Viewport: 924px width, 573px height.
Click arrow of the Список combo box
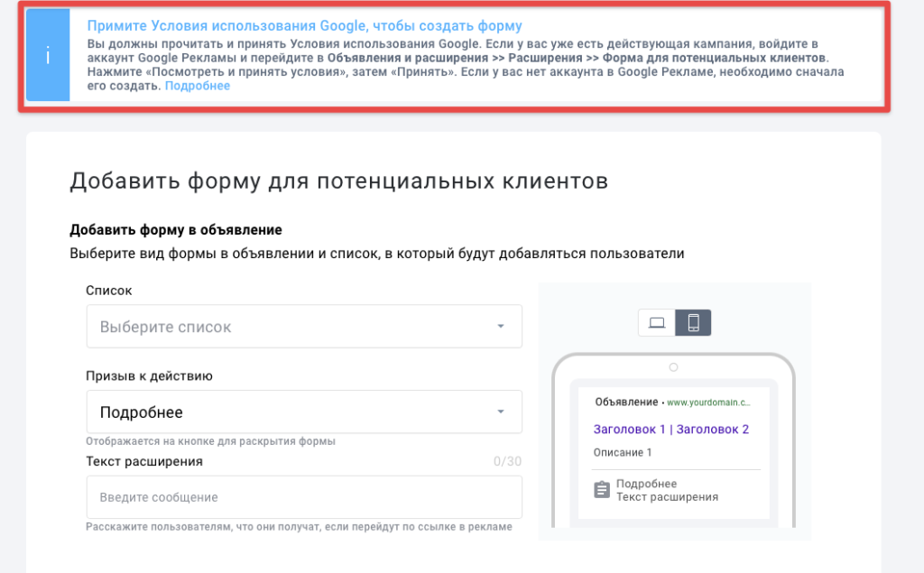point(500,326)
